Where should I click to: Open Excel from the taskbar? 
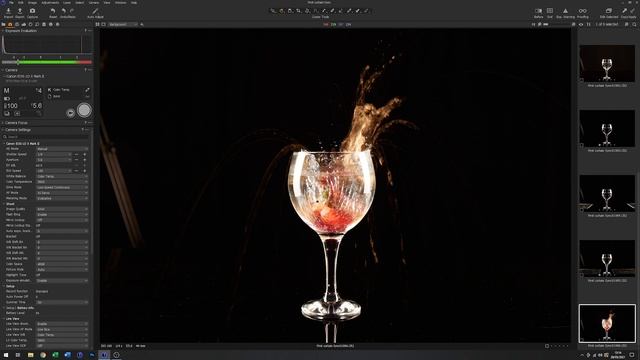pyautogui.click(x=55, y=355)
